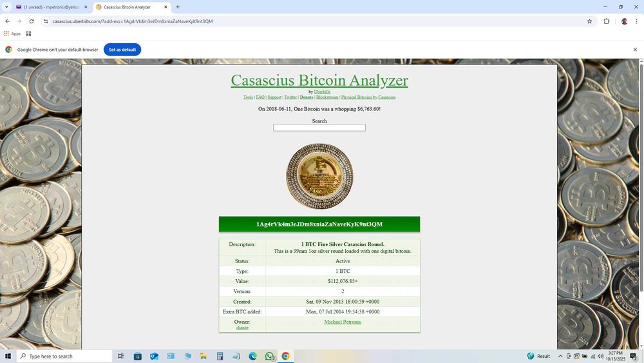This screenshot has width=644, height=363.
Task: Open the FAQ link
Action: [x=260, y=97]
